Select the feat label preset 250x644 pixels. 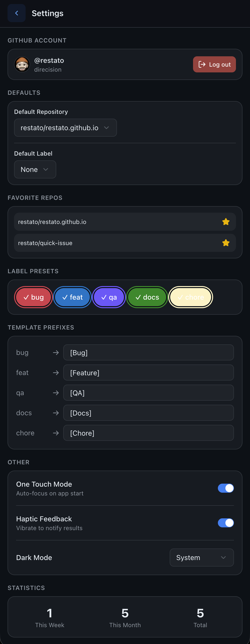pyautogui.click(x=72, y=297)
